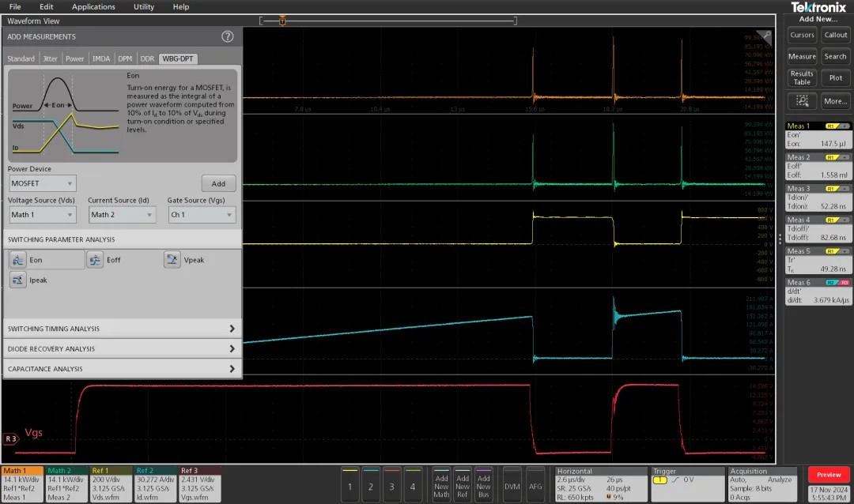Click the Search button
Screen dimensions: 854x504
click(836, 56)
